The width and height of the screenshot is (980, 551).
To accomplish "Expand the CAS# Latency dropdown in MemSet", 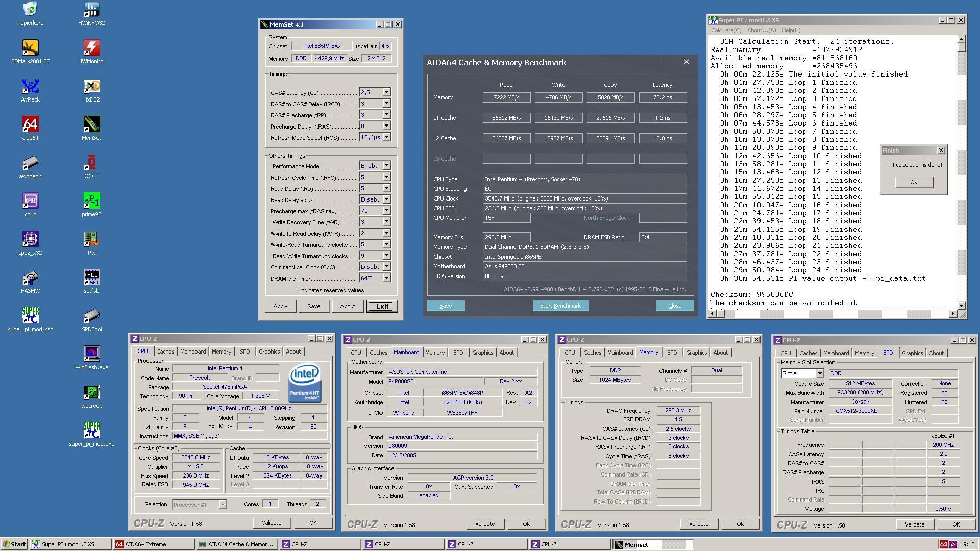I will tap(386, 92).
